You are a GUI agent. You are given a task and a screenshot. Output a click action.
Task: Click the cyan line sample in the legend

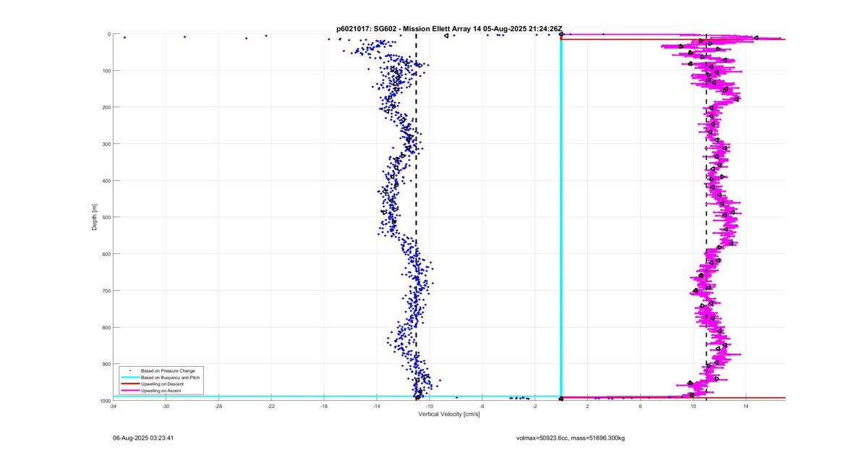130,377
